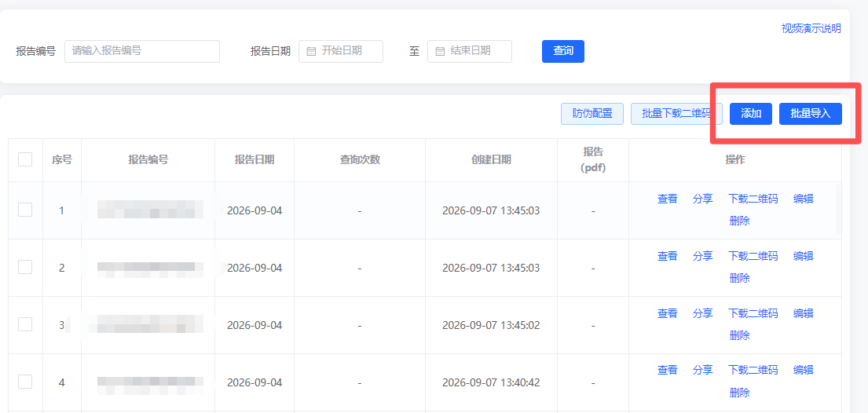Click the calendar icon in end date field
868x413 pixels.
[x=440, y=52]
